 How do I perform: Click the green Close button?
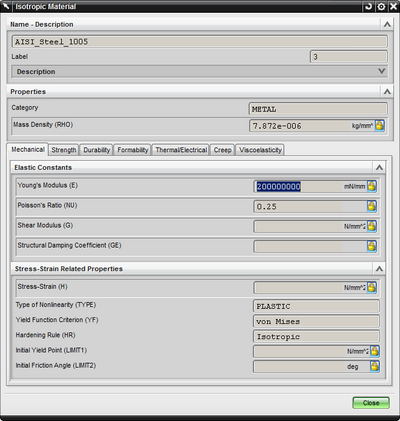pos(371,403)
